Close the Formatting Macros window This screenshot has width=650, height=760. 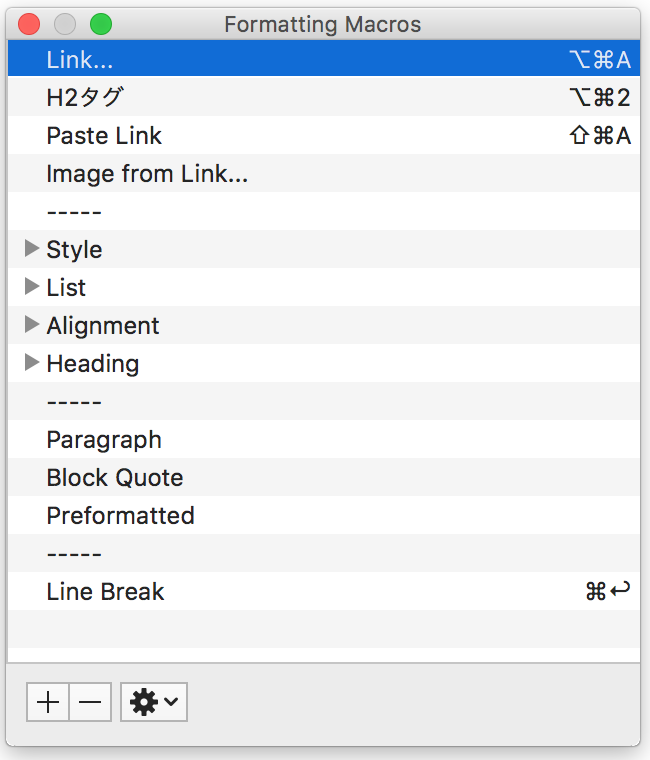tap(29, 24)
